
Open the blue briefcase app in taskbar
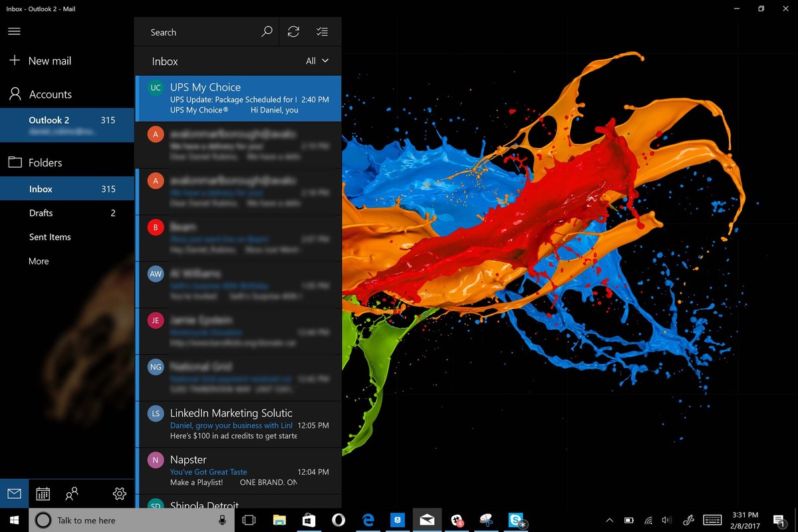397,520
